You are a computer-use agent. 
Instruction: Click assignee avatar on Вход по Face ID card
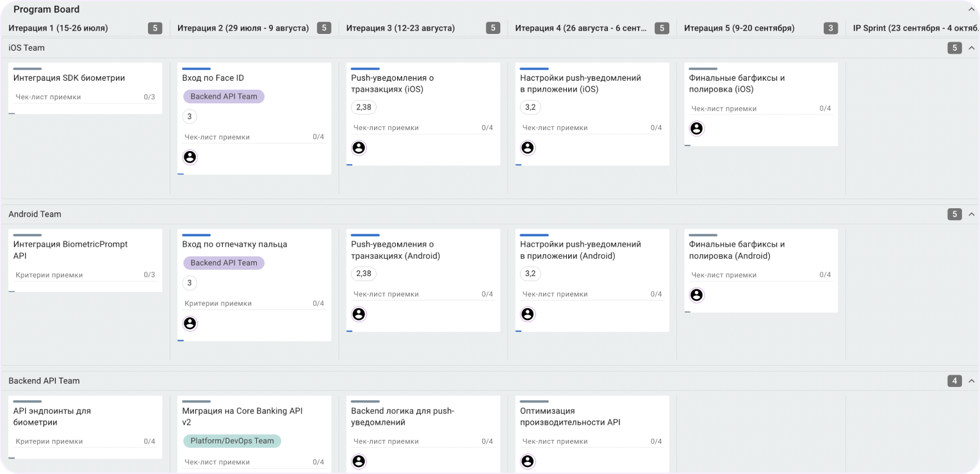click(190, 157)
